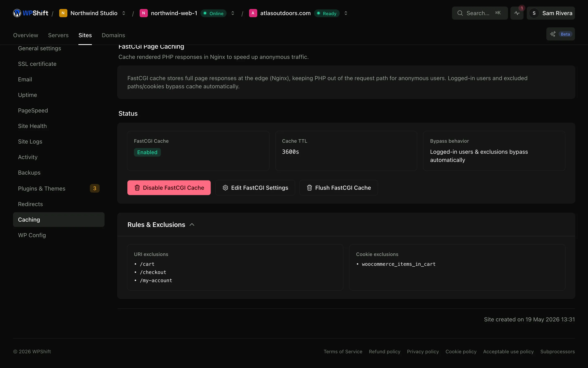Open the activity pulse notifications icon

point(517,13)
